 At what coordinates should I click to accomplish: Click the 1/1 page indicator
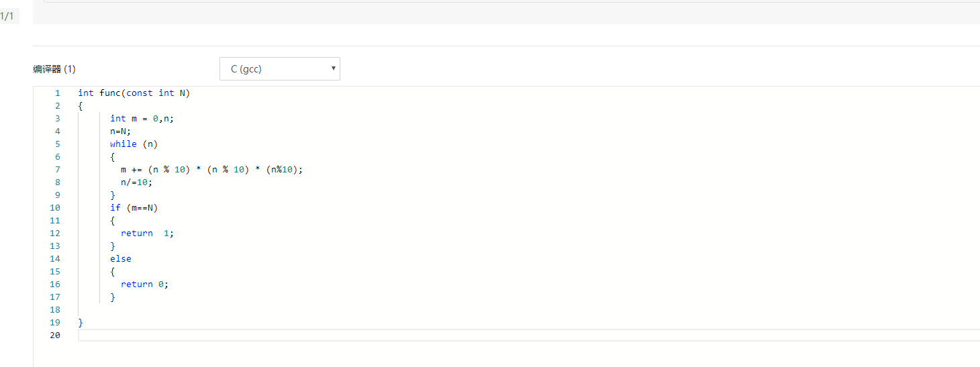7,16
